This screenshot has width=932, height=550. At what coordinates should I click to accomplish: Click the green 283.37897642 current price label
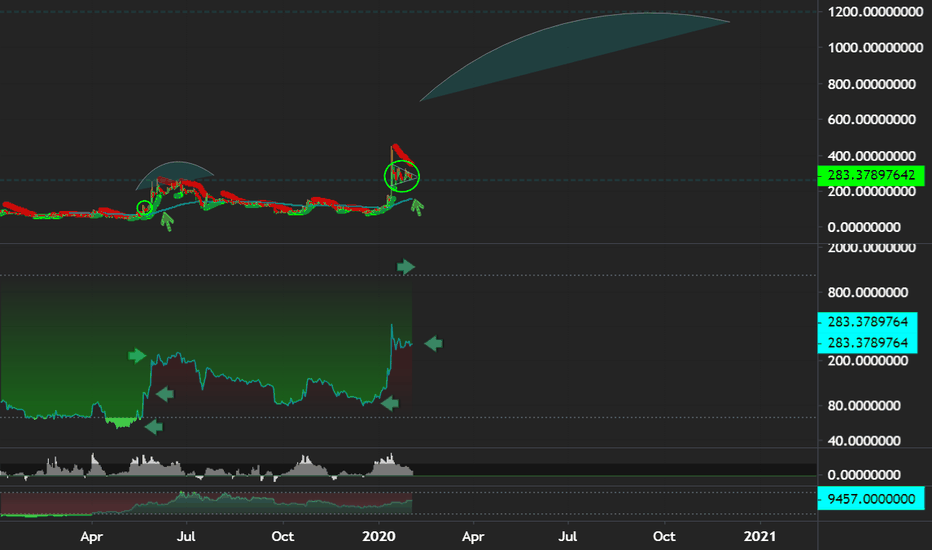(871, 175)
